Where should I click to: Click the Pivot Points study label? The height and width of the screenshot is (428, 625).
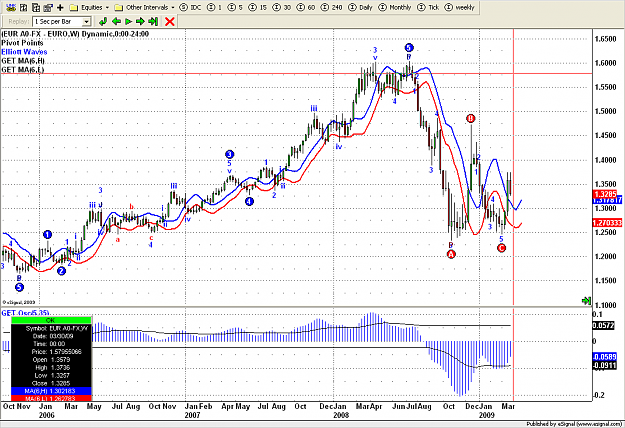(x=22, y=43)
